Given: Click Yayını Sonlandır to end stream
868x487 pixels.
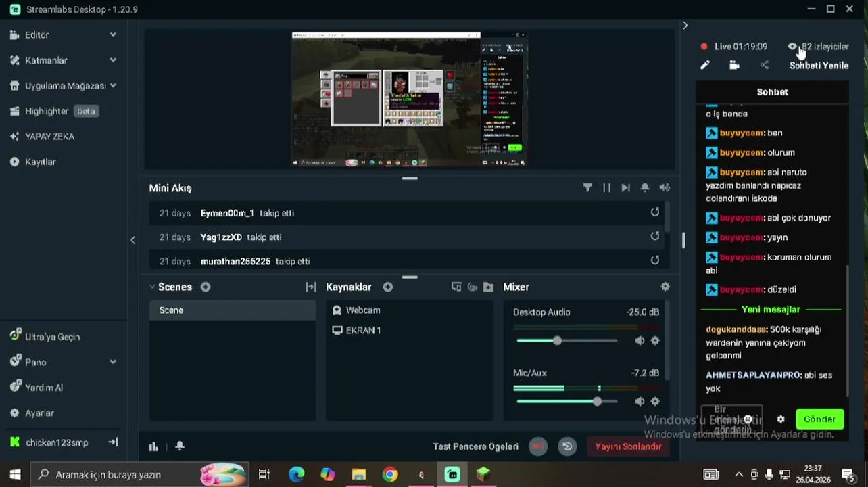Looking at the screenshot, I should pos(628,446).
